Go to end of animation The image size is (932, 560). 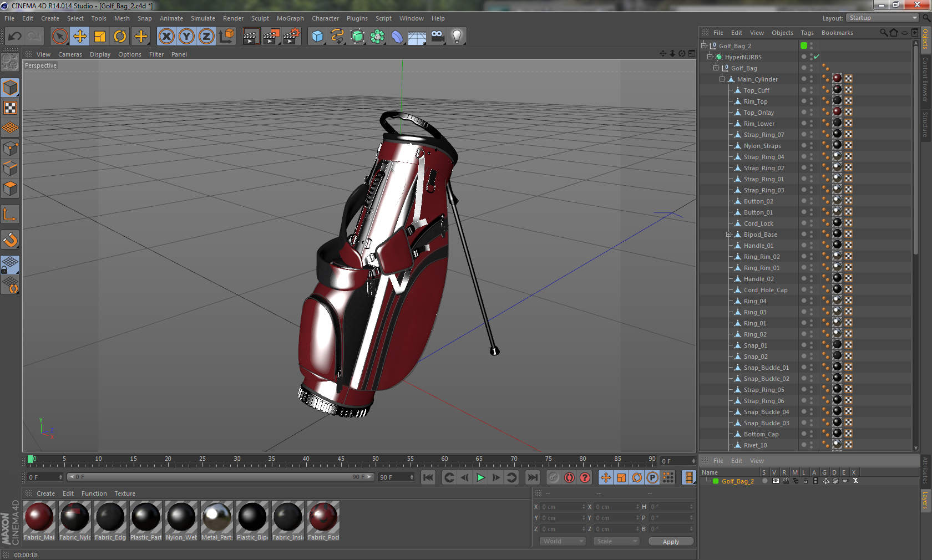pos(533,477)
